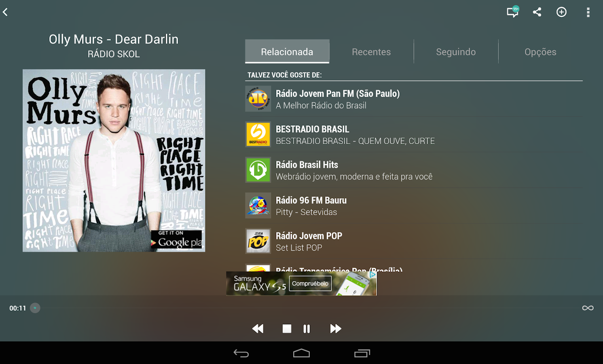Open the three-dot overflow menu
Screen dimensions: 603x364
tap(588, 12)
